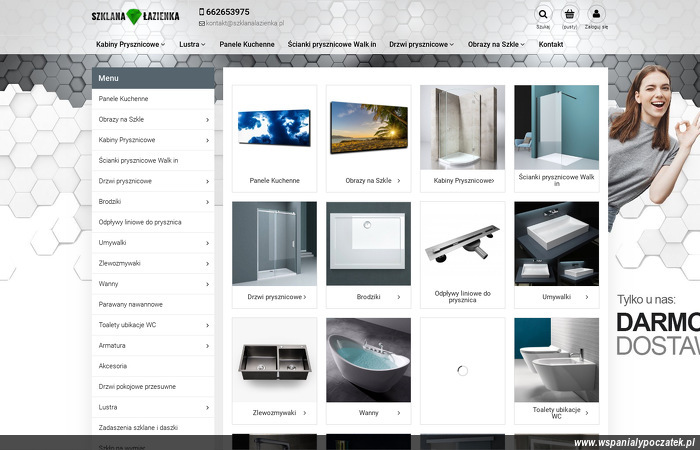Screen dimensions: 700x450
Task: Open the Umywalki washbasin thumbnail
Action: click(x=556, y=243)
